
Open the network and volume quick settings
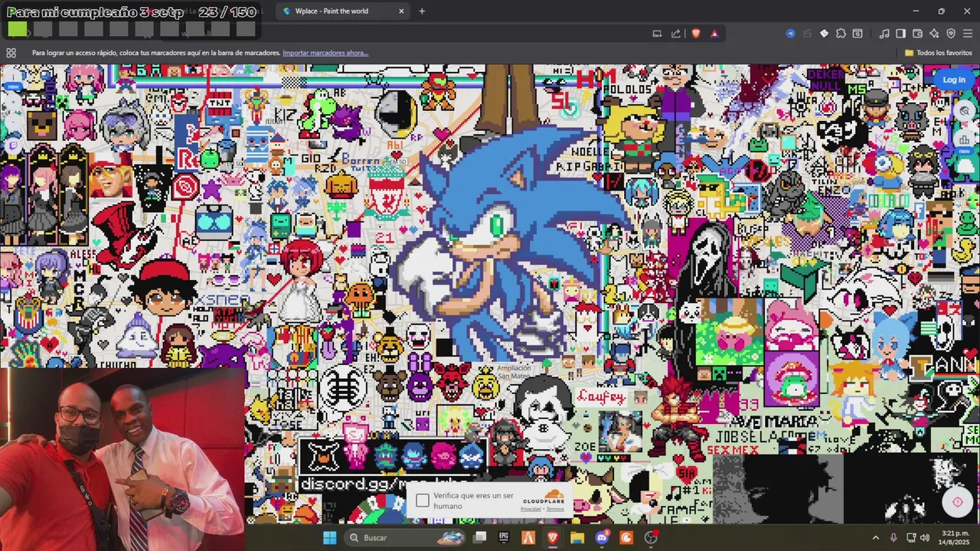[918, 537]
